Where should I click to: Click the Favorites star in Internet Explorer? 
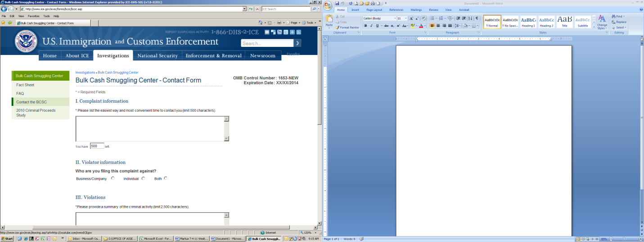click(x=4, y=23)
